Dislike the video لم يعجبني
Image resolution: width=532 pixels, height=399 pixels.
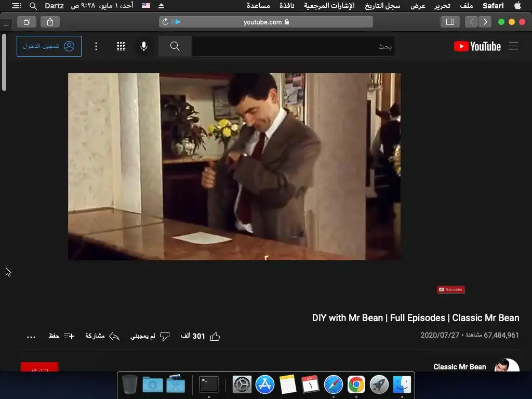click(x=150, y=336)
